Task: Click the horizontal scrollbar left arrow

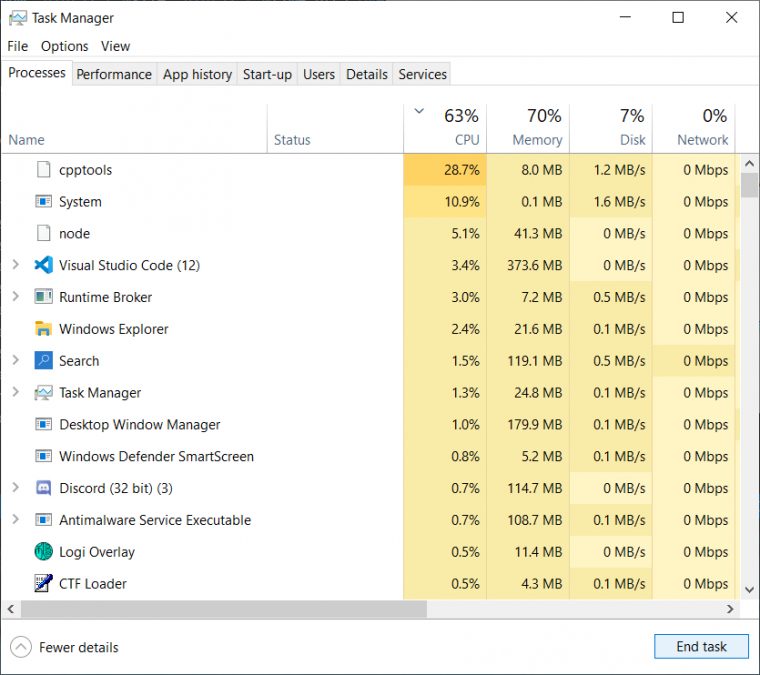Action: click(x=11, y=609)
